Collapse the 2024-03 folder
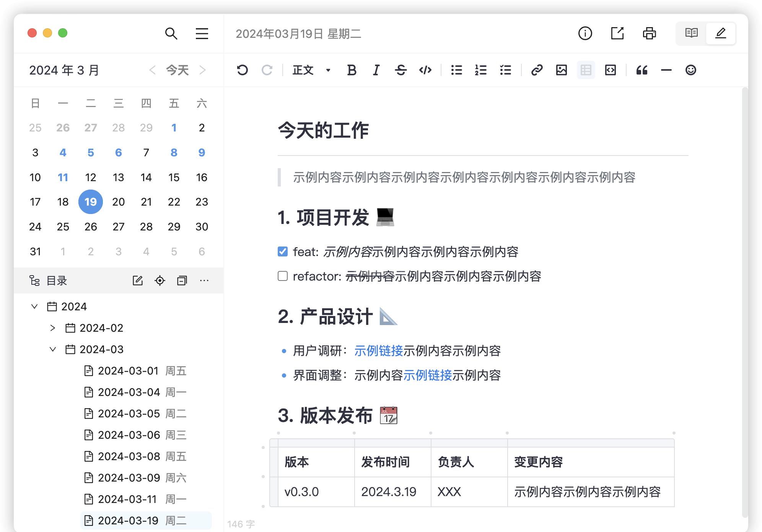Screen dimensions: 762x532 click(53, 349)
